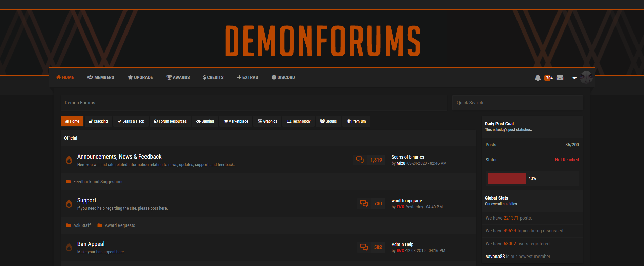Click the Daily Post Goal heading

click(499, 124)
